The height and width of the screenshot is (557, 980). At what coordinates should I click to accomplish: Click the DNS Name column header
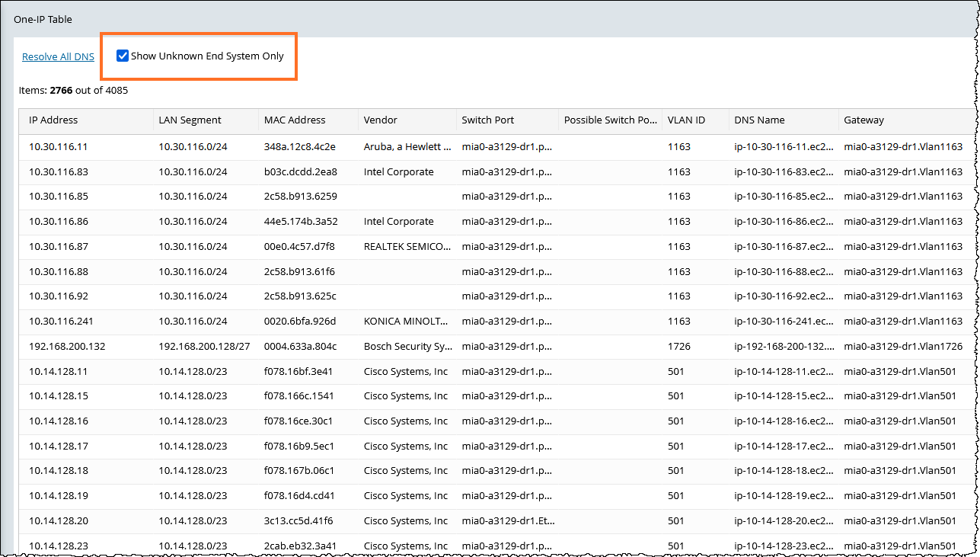tap(759, 120)
